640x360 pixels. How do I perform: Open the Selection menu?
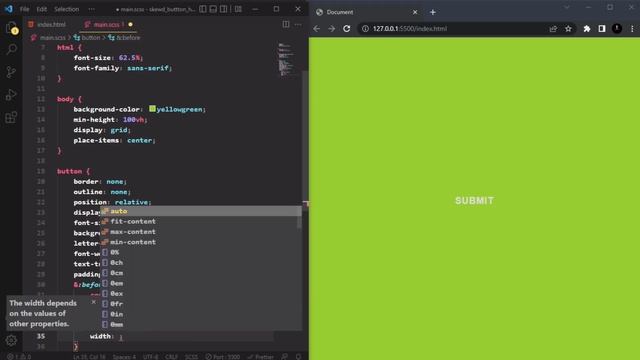pos(67,9)
